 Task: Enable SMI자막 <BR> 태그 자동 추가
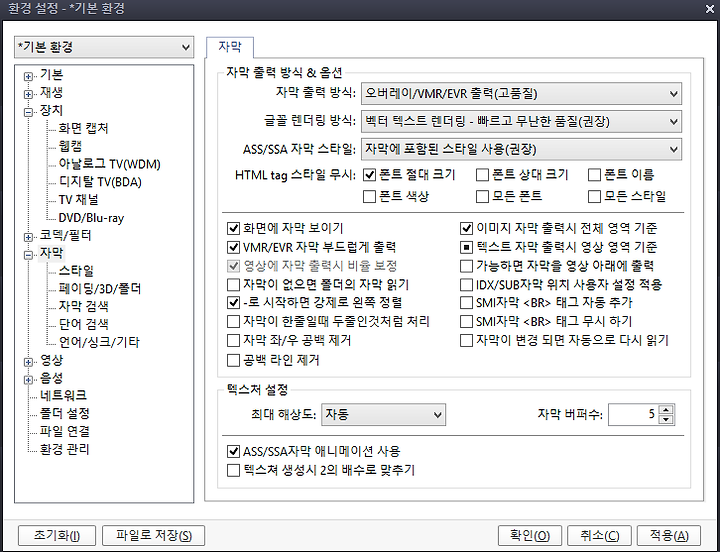click(x=467, y=303)
